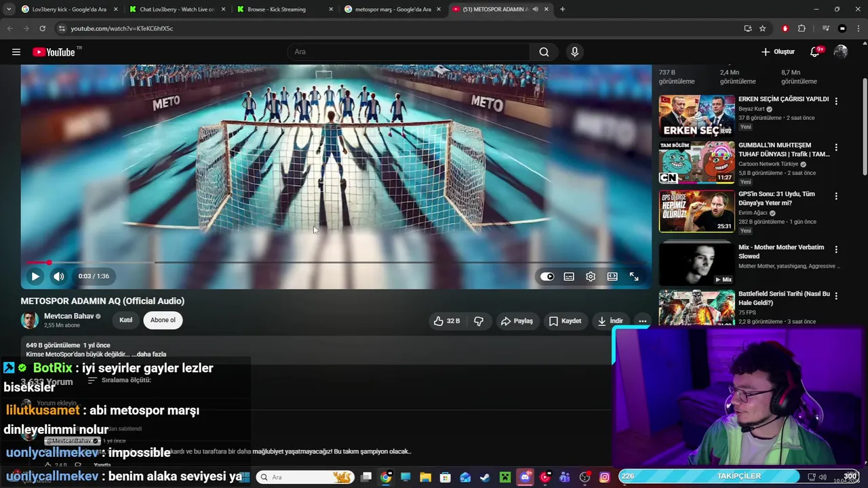Open options for ERKEN SEÇİM ÇAĞRISI video
Screen dimensions: 868x488
(x=836, y=101)
